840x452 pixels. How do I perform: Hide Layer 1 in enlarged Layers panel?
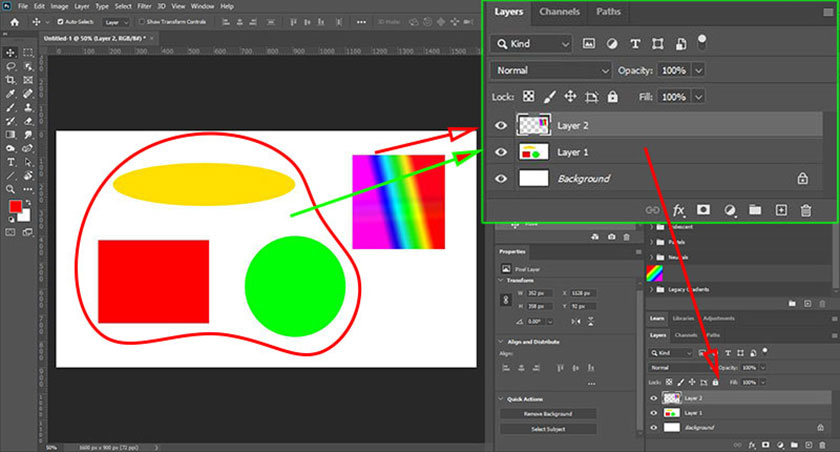[501, 152]
